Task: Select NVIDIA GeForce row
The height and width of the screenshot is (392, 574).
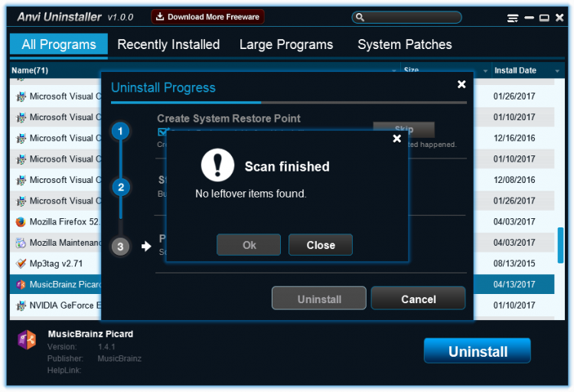Action: point(282,305)
